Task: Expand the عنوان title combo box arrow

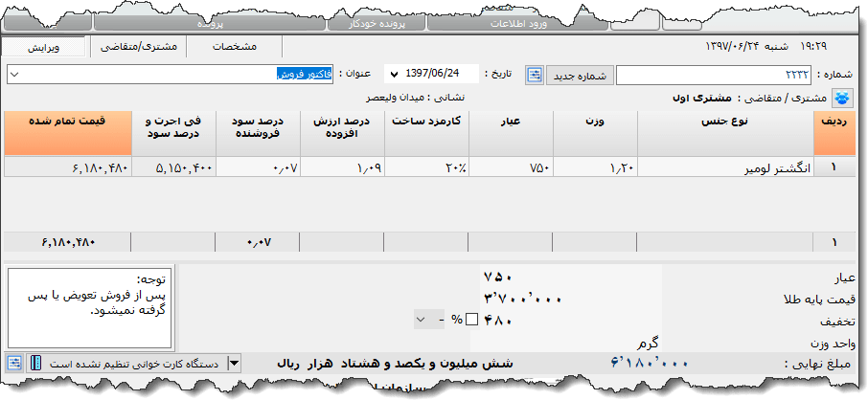Action: [x=15, y=75]
